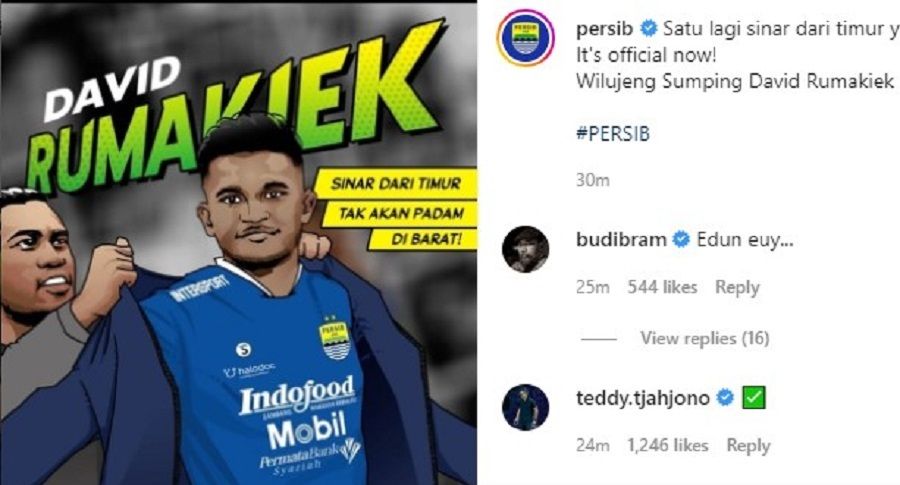Reply to teddy.tjahjono's comment
Viewport: 900px width, 485px height.
(748, 445)
